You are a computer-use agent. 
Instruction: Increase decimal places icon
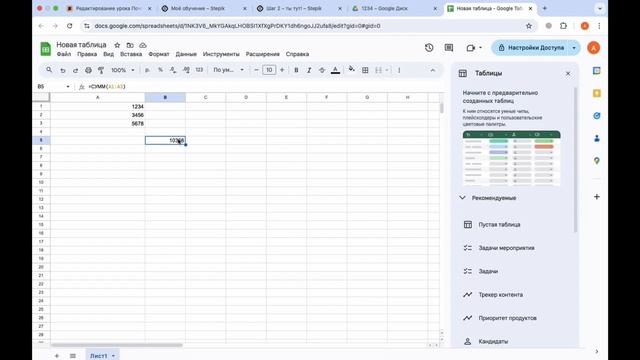coord(186,70)
